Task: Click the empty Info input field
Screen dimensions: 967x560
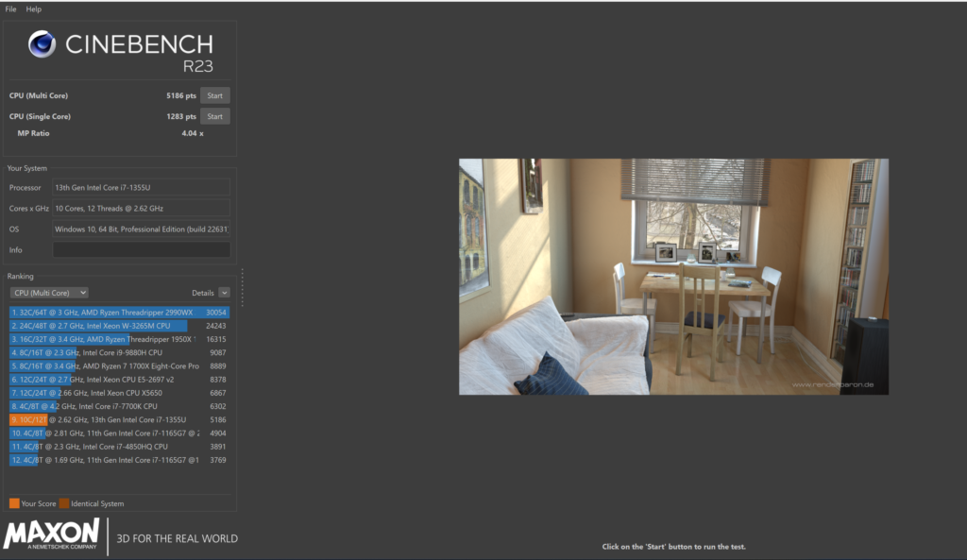Action: click(141, 250)
